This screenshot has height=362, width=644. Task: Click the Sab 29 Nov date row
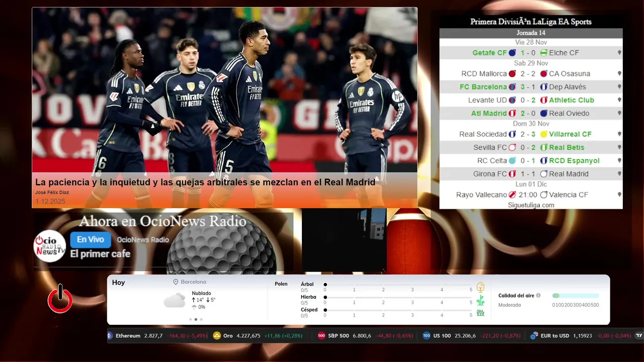point(531,63)
